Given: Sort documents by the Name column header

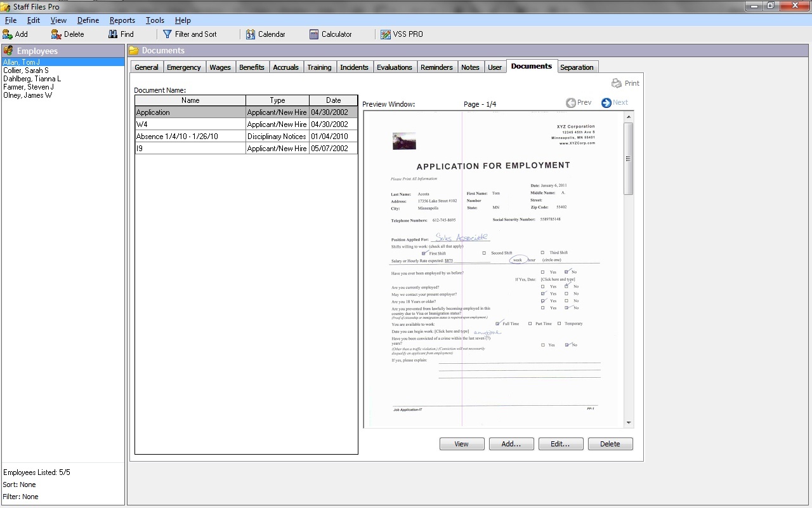Looking at the screenshot, I should (x=190, y=100).
